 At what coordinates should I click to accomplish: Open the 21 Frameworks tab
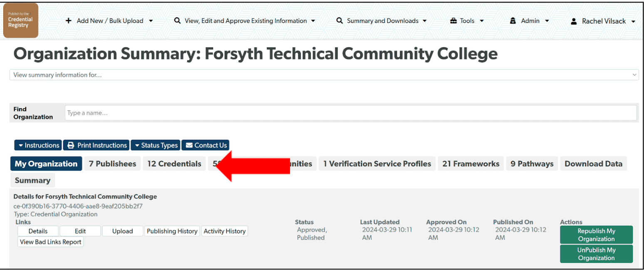471,164
